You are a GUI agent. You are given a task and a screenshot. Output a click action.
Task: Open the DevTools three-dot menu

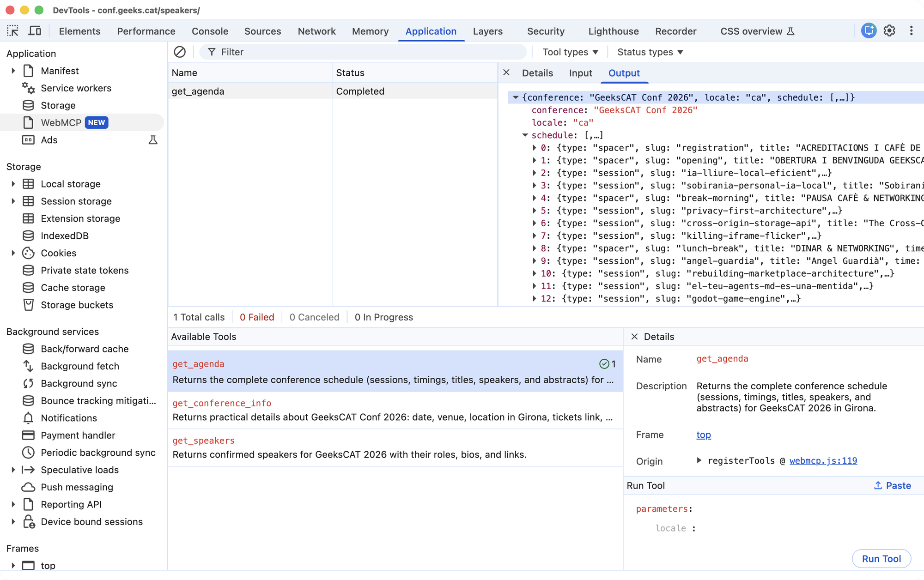[911, 31]
